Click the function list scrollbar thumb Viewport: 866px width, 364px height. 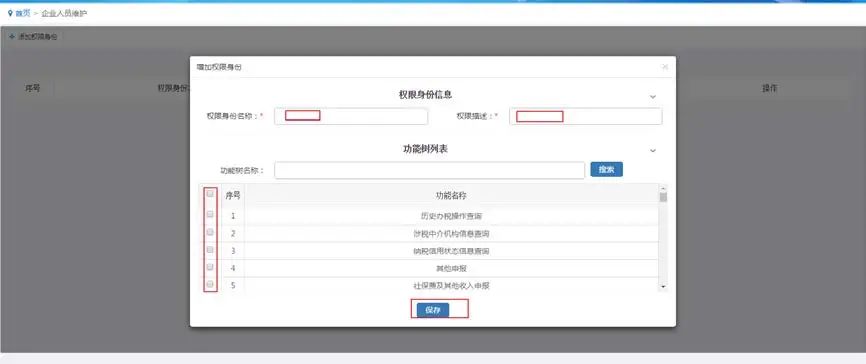663,197
